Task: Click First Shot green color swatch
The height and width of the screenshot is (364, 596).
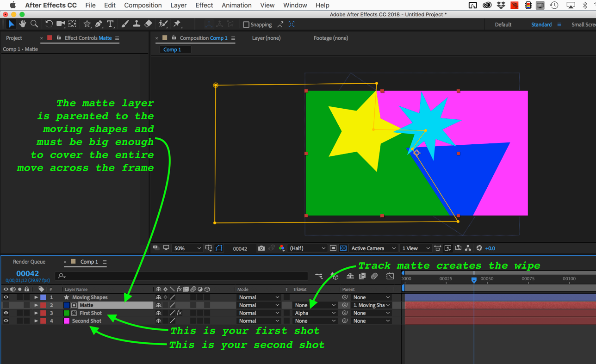Action: (67, 313)
